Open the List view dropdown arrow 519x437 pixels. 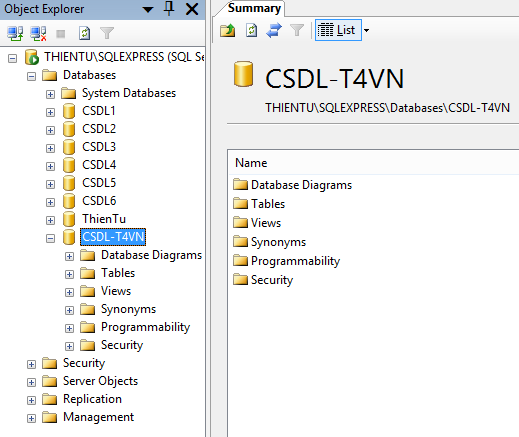[x=366, y=30]
